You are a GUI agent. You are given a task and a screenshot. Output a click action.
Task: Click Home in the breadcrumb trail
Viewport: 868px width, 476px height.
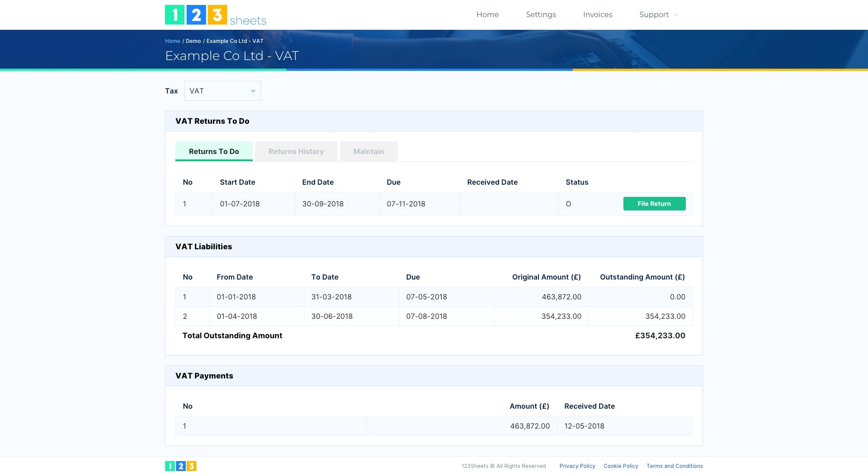172,41
